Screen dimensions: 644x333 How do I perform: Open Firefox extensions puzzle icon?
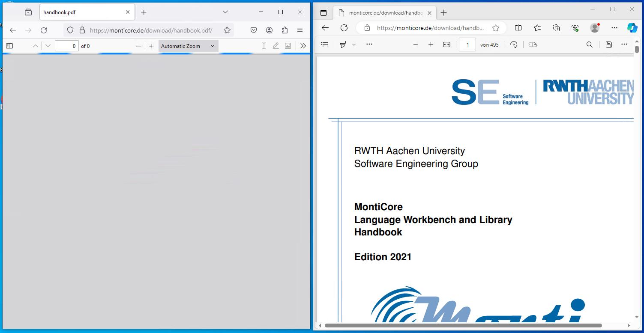click(285, 30)
